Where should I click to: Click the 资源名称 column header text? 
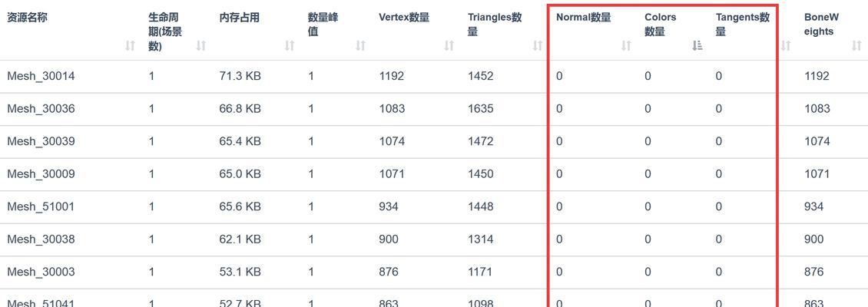[27, 18]
